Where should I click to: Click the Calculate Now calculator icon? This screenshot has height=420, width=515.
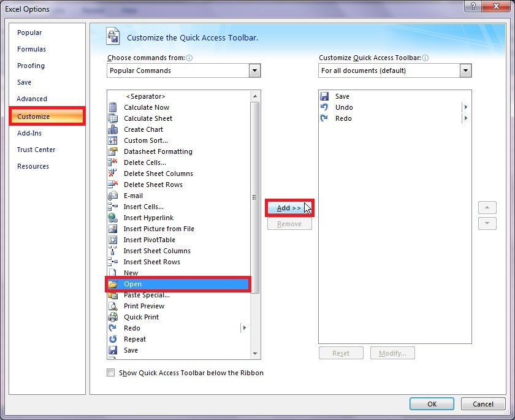(113, 107)
